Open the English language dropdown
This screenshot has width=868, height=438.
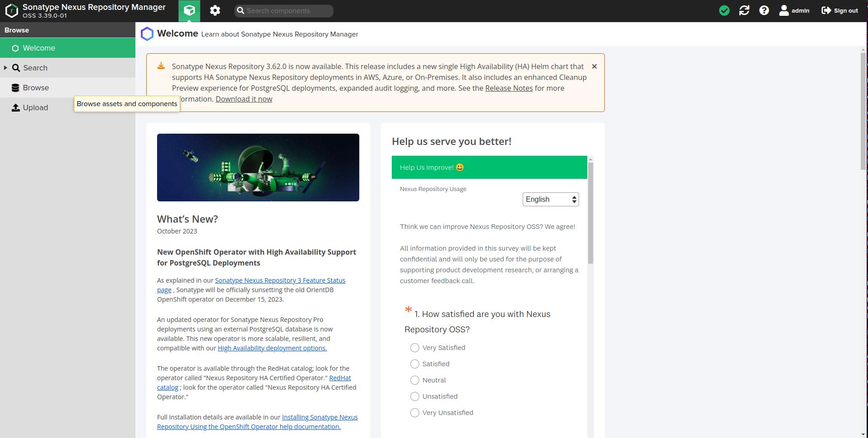pyautogui.click(x=550, y=200)
